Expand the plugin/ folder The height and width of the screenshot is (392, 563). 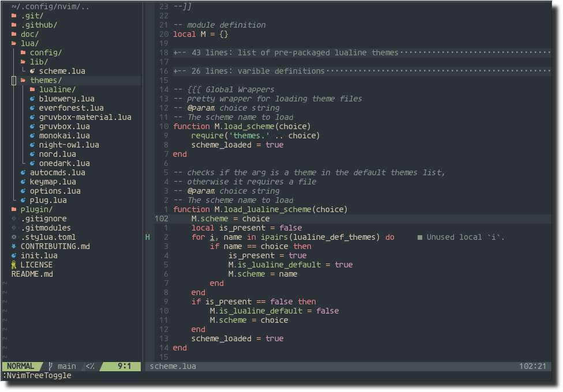pos(36,209)
